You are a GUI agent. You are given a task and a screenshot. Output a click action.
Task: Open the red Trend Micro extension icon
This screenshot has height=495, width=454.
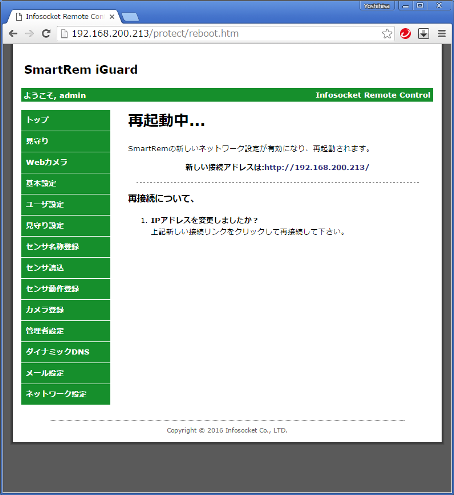(405, 34)
